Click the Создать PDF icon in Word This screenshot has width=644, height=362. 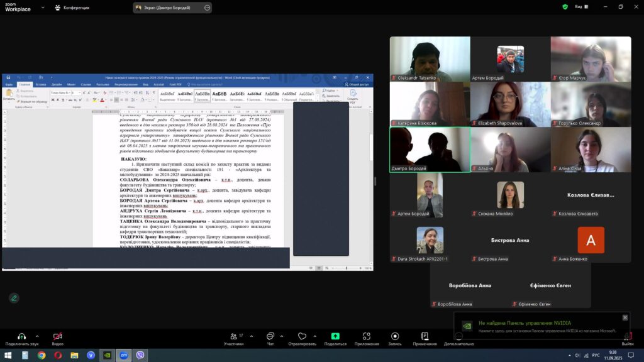(353, 97)
